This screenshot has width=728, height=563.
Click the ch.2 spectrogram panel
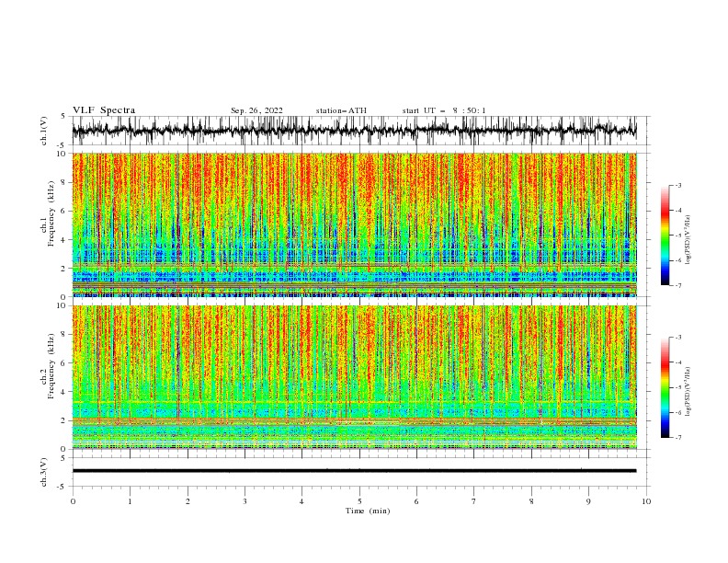click(354, 377)
